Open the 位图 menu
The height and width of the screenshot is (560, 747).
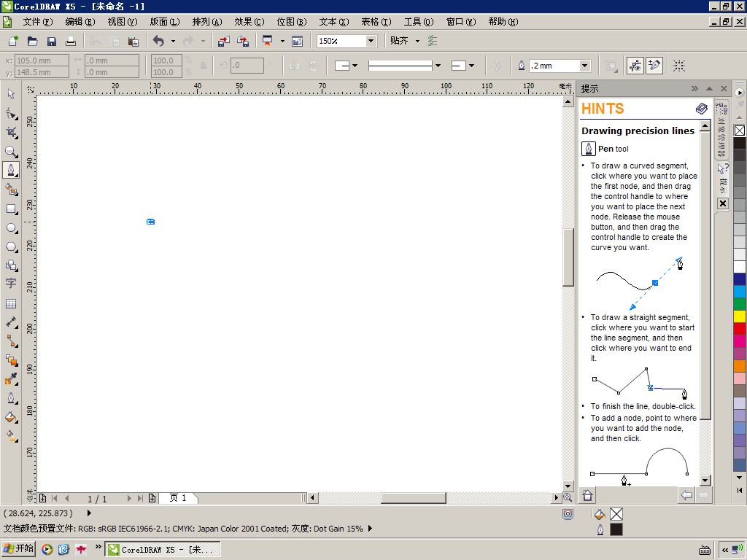pyautogui.click(x=292, y=22)
